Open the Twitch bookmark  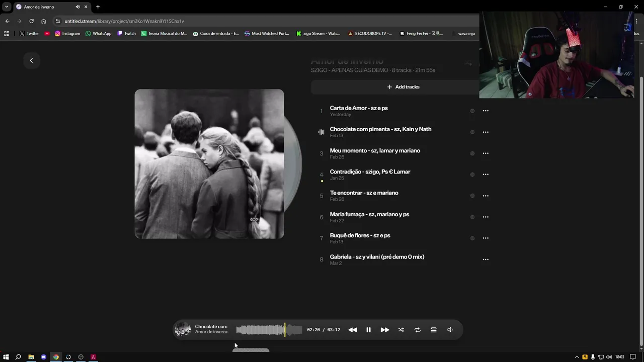127,34
